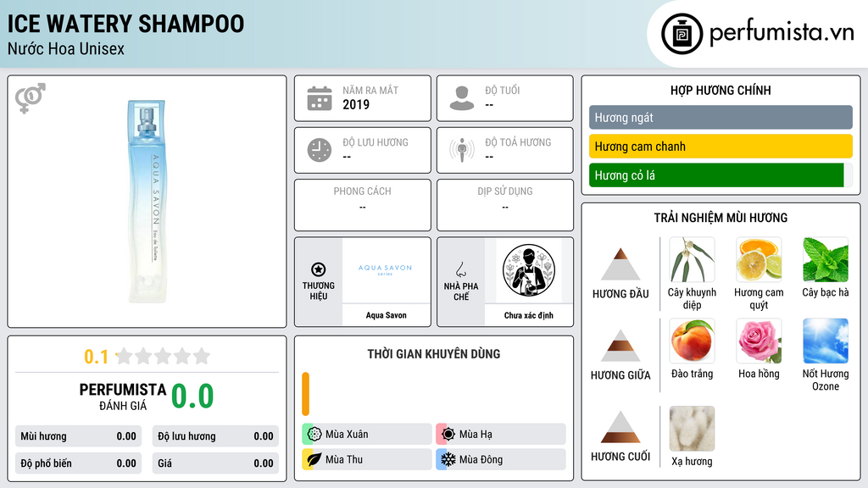Image resolution: width=868 pixels, height=488 pixels.
Task: Click the clock icon for Độ lưu hương
Action: [x=320, y=150]
